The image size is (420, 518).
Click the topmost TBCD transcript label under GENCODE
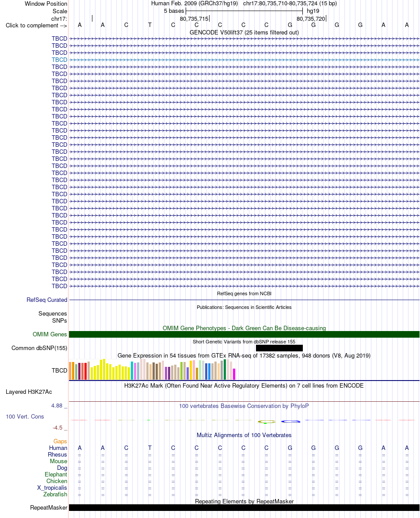[x=59, y=38]
